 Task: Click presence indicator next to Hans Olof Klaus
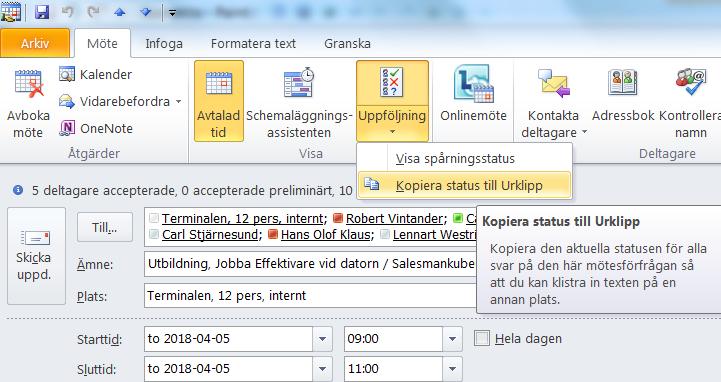(x=273, y=234)
